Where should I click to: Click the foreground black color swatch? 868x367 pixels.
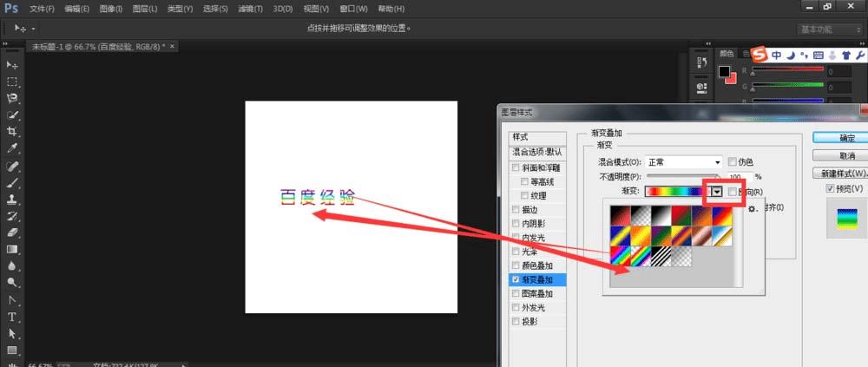click(x=724, y=72)
